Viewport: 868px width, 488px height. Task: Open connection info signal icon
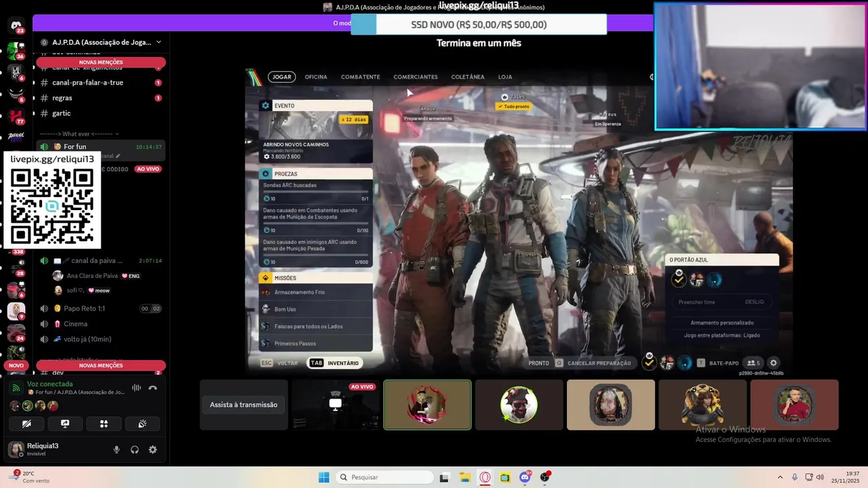coord(16,388)
